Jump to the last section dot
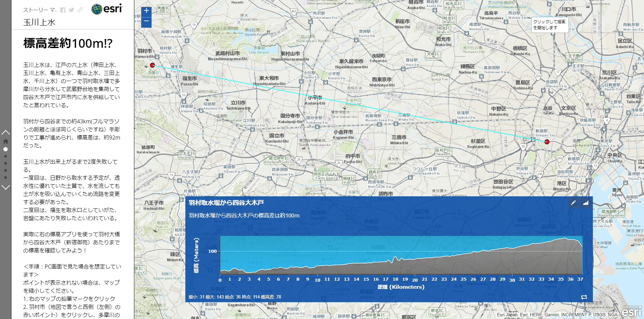 (5, 177)
